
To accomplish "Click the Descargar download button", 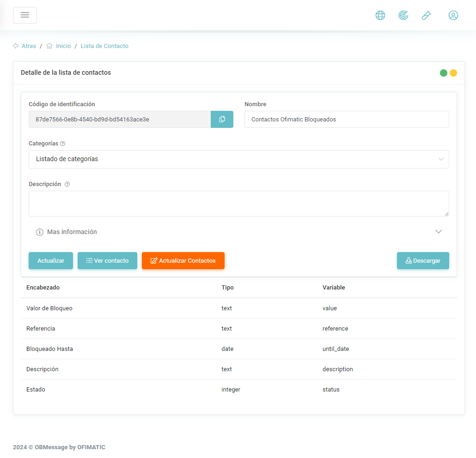I will coord(423,260).
